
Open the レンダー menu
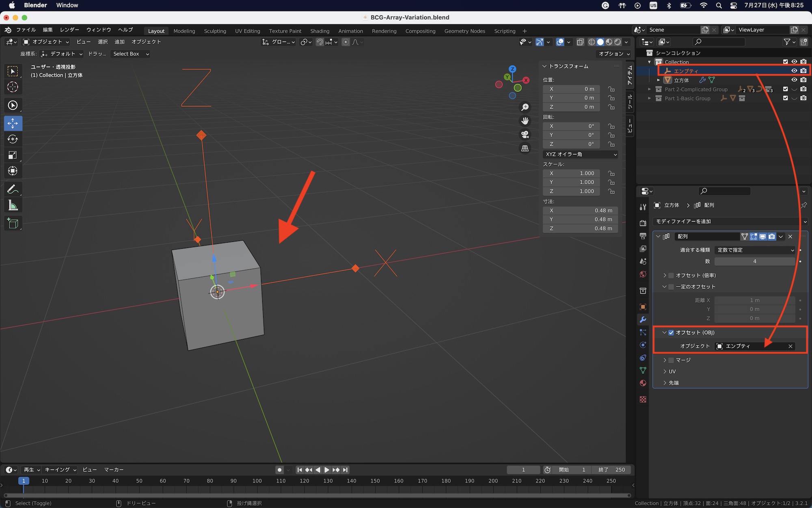point(69,30)
